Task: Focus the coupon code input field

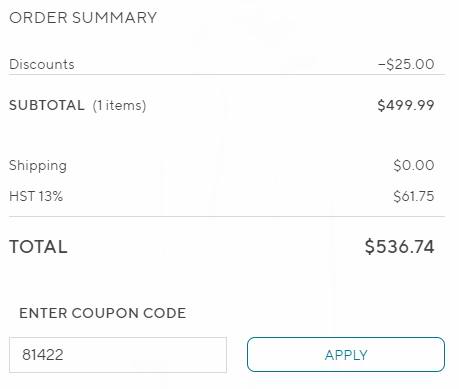Action: tap(118, 355)
